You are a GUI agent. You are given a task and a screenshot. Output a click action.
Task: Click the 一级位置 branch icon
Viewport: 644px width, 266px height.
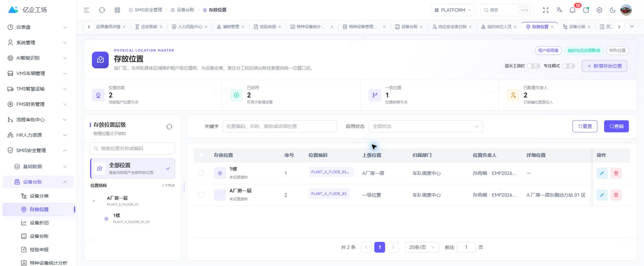tap(375, 95)
